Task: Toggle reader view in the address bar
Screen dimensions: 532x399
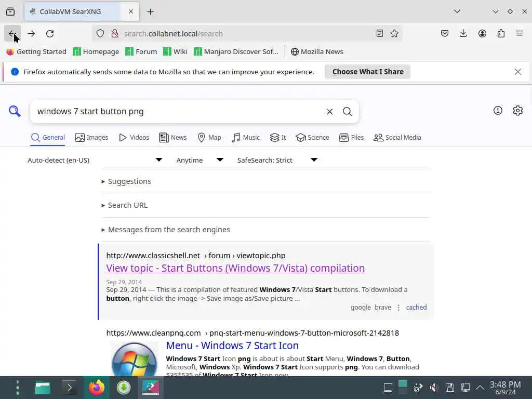Action: [x=380, y=33]
